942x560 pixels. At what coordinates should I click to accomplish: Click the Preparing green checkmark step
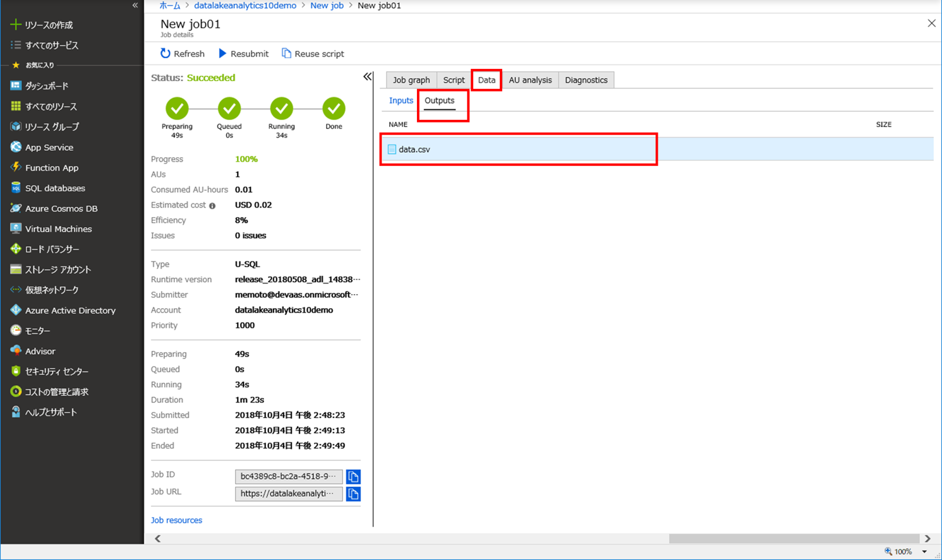pos(177,109)
